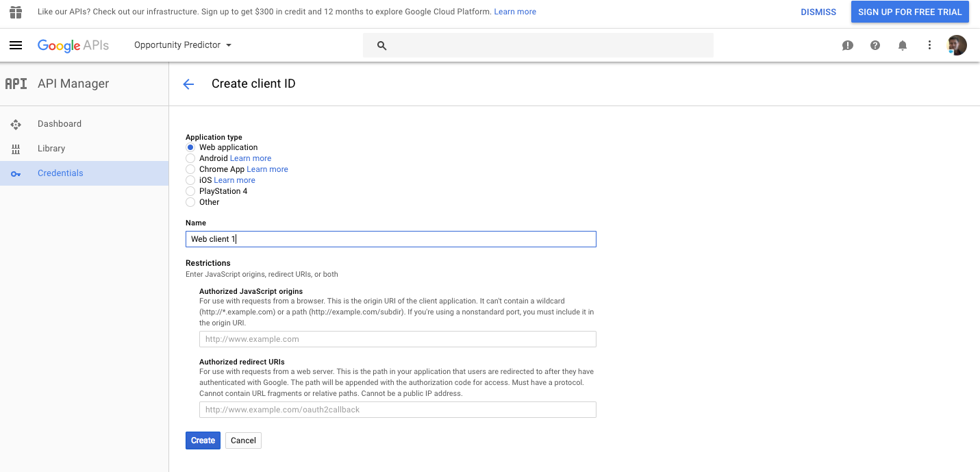The image size is (980, 472).
Task: Select Chrome App application type
Action: click(190, 169)
